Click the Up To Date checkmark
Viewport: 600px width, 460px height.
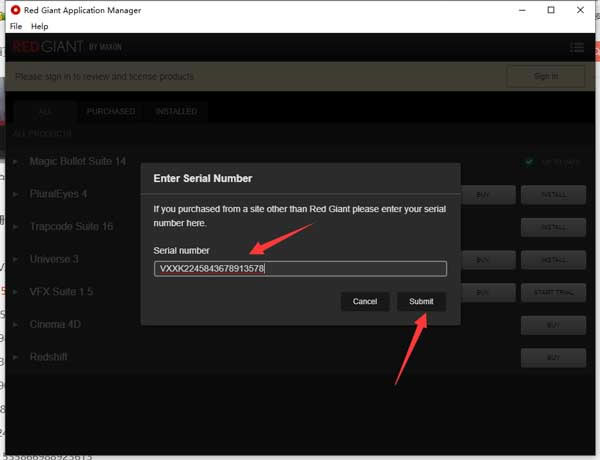click(530, 161)
